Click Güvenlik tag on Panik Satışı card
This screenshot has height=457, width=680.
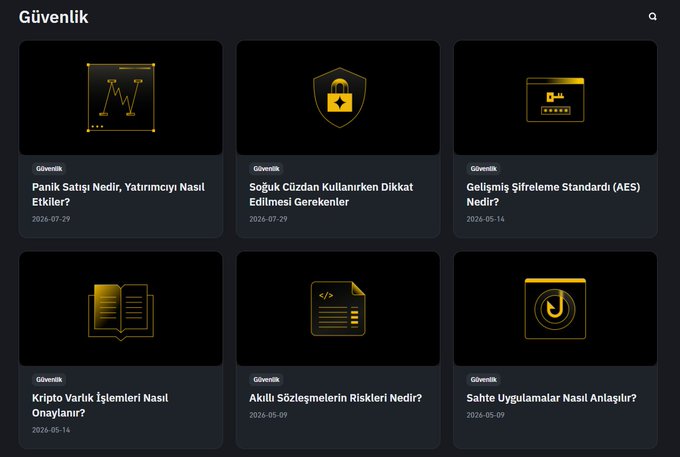(x=49, y=169)
